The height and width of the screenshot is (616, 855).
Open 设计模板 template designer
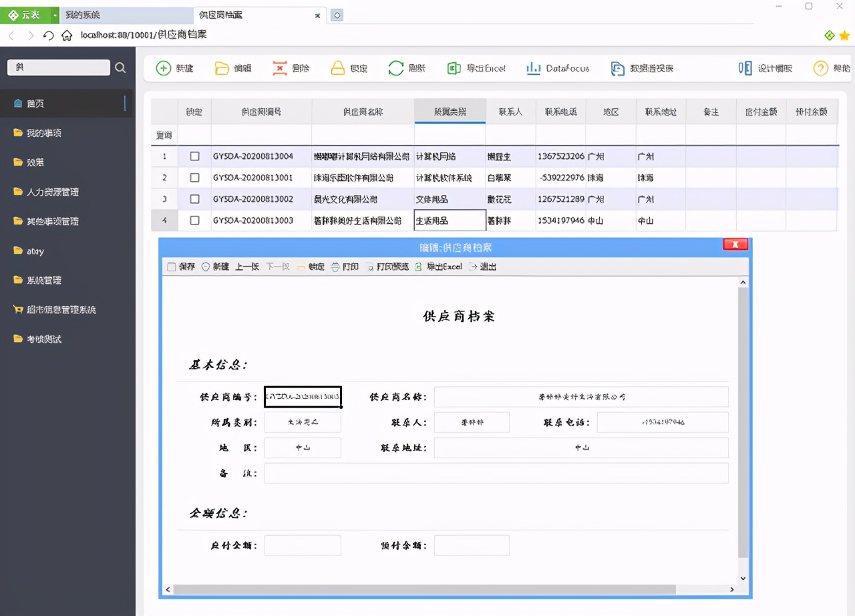[x=764, y=67]
